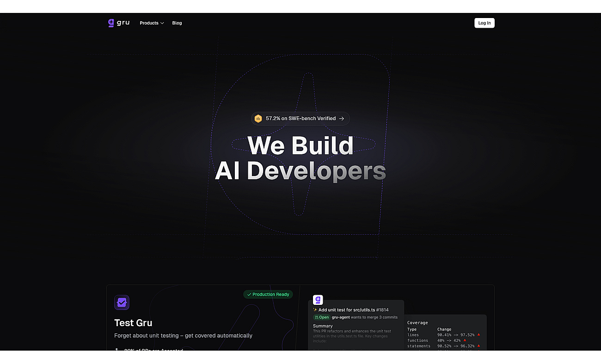Click the gru wordmark in the header
Image resolution: width=601 pixels, height=364 pixels.
(x=123, y=23)
